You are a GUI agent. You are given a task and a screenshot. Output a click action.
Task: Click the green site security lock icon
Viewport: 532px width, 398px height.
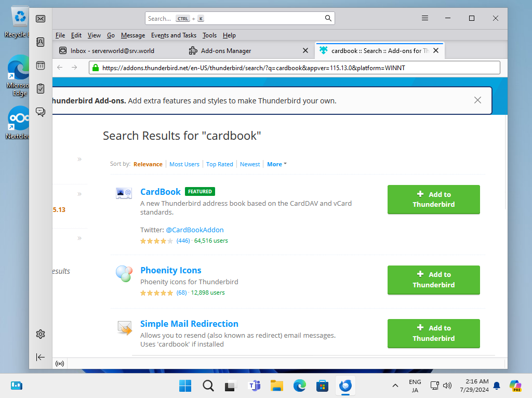pos(96,68)
